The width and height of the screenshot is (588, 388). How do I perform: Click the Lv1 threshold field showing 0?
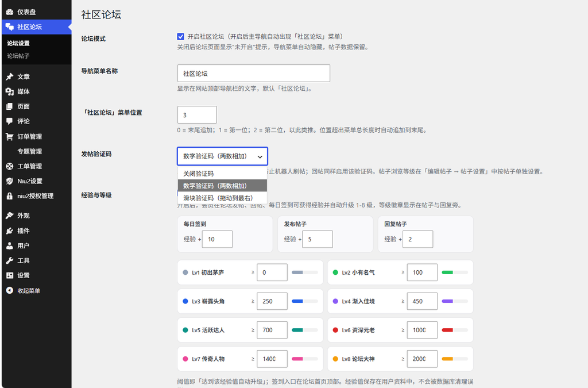click(x=272, y=272)
